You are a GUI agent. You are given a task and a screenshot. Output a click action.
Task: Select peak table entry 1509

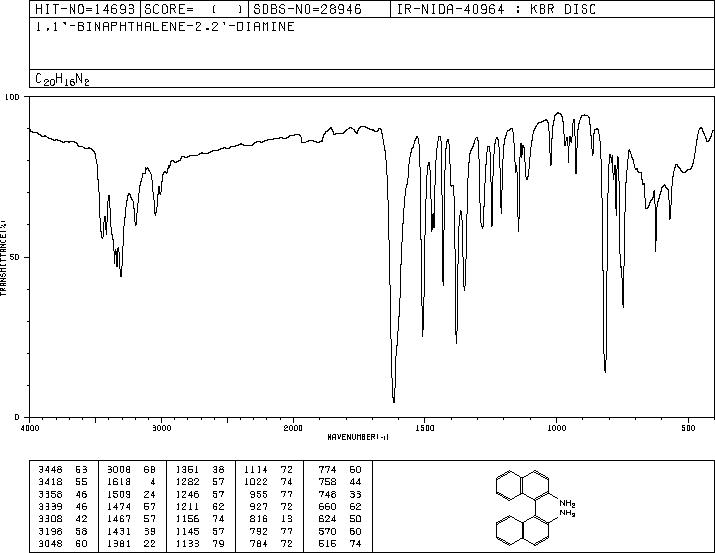pyautogui.click(x=131, y=494)
